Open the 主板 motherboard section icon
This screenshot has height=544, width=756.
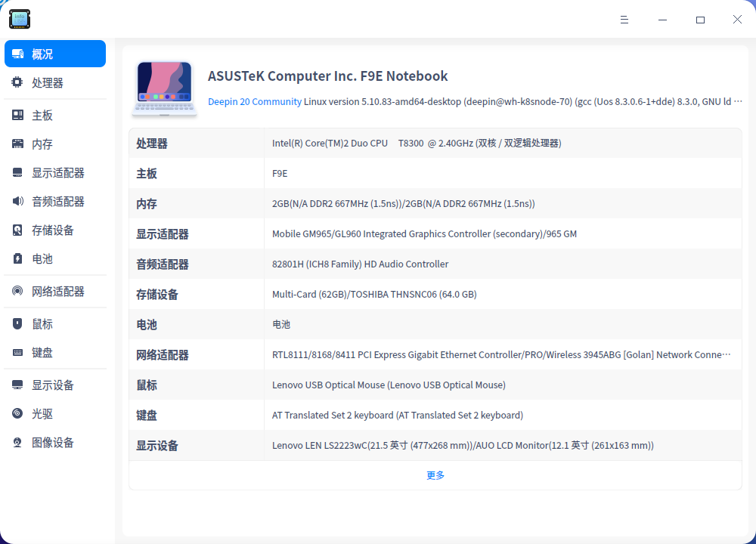coord(17,114)
